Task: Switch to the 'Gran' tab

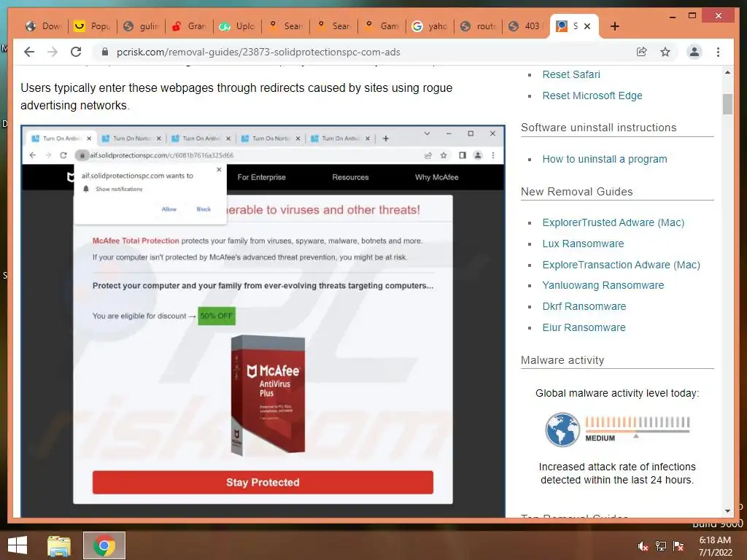Action: 189,26
